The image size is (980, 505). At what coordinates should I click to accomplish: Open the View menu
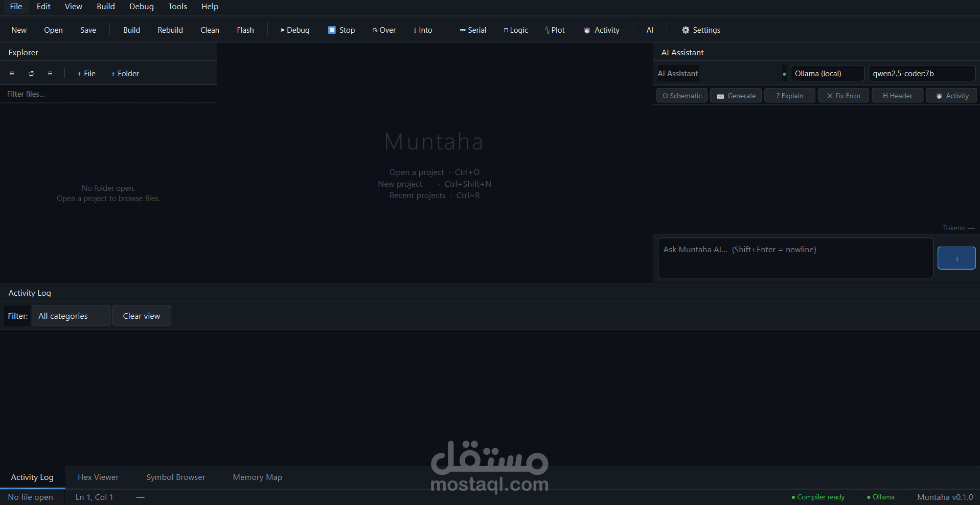pos(73,7)
